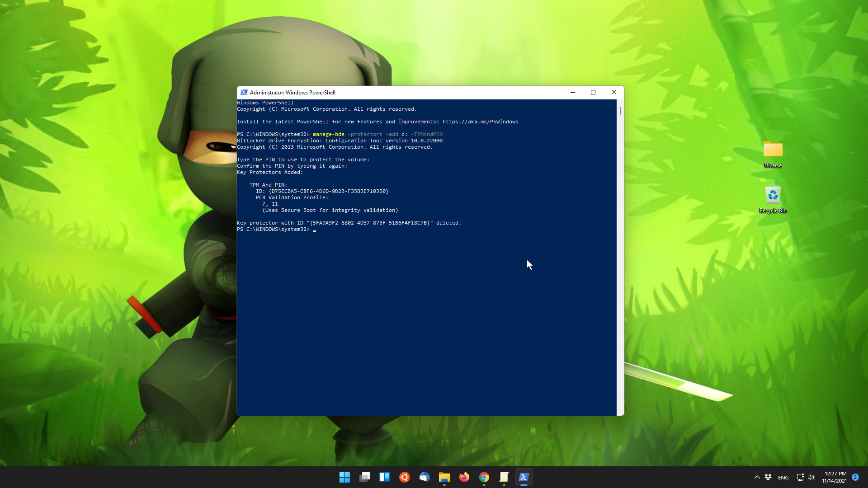Open the notification count badge
Viewport: 868px width, 488px height.
tap(855, 477)
